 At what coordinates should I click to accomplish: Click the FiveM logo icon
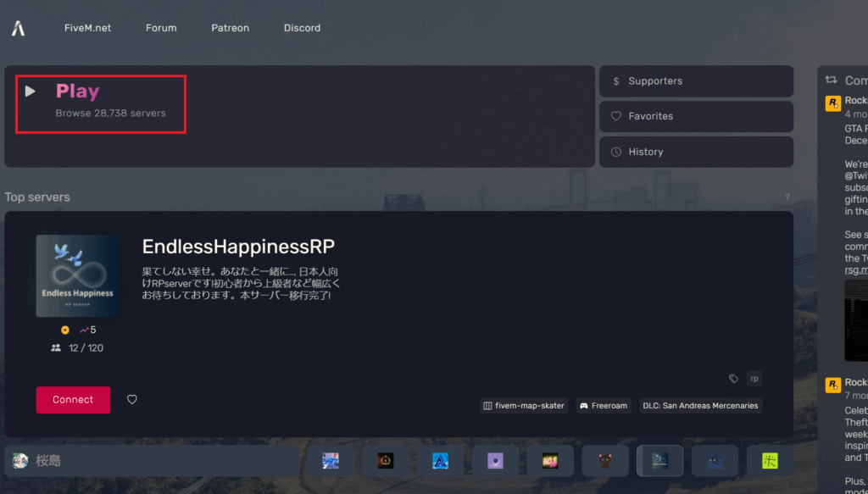(x=19, y=28)
